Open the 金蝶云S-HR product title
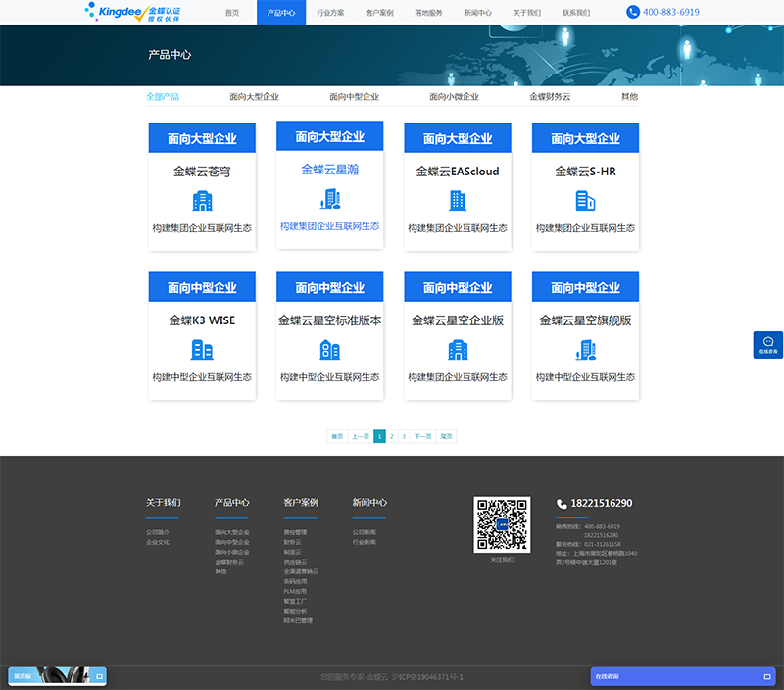The width and height of the screenshot is (784, 690). tap(585, 172)
